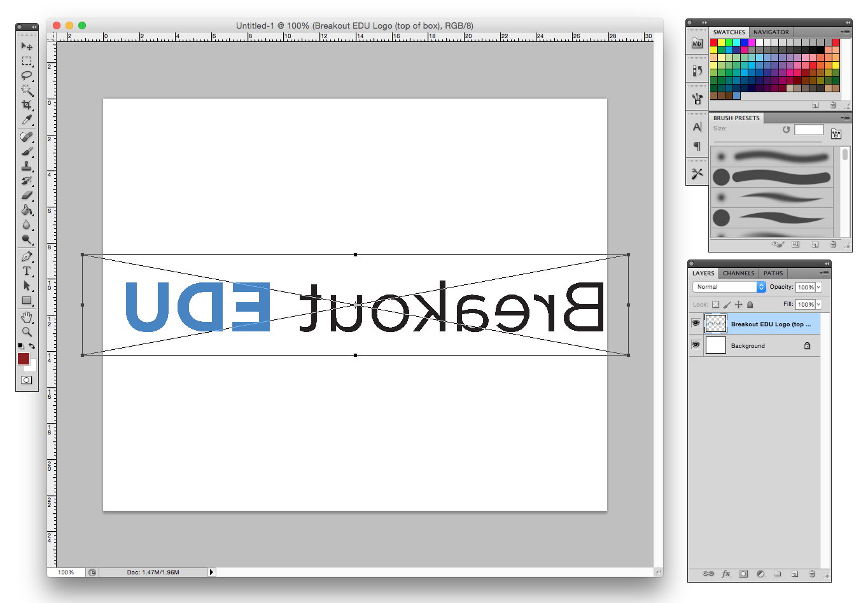Open the Layers panel options menu
This screenshot has height=603, width=868.
pos(824,273)
